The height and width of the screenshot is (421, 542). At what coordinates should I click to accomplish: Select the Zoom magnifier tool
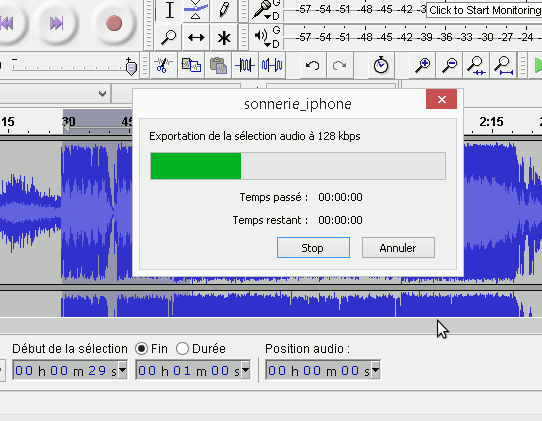pos(169,37)
